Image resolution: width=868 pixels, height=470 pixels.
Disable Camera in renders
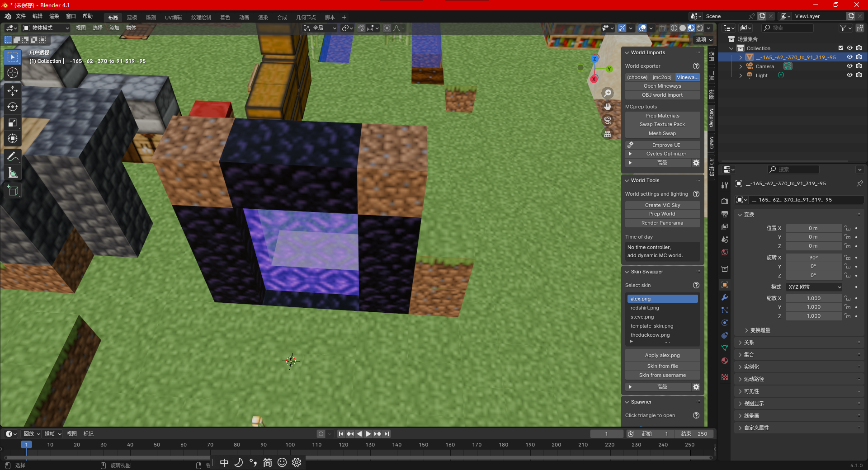(x=859, y=66)
